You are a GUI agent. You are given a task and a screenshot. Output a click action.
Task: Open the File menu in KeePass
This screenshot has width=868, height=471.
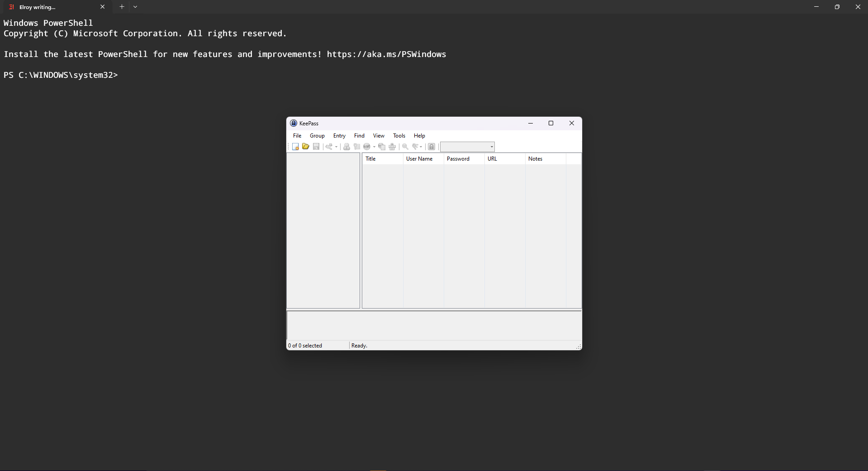[297, 136]
